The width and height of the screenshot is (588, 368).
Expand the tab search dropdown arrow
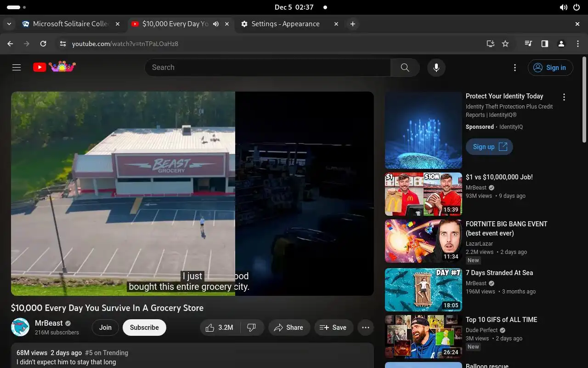9,24
